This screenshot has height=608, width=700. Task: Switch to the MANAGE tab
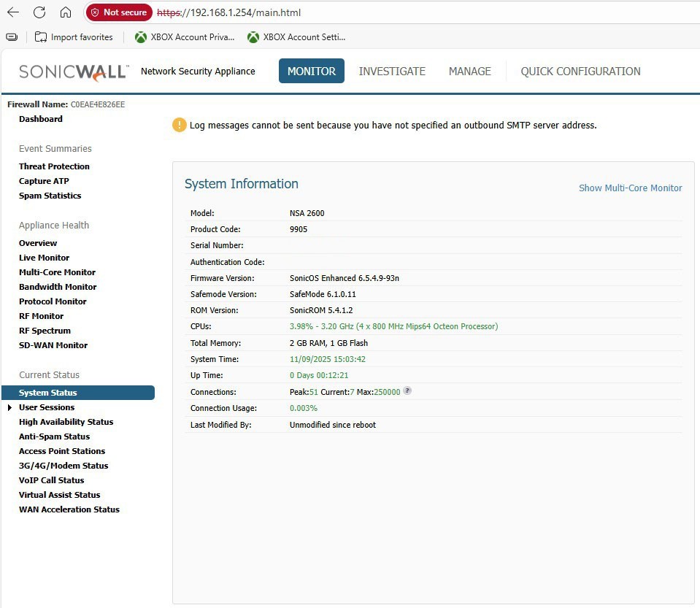(x=469, y=71)
